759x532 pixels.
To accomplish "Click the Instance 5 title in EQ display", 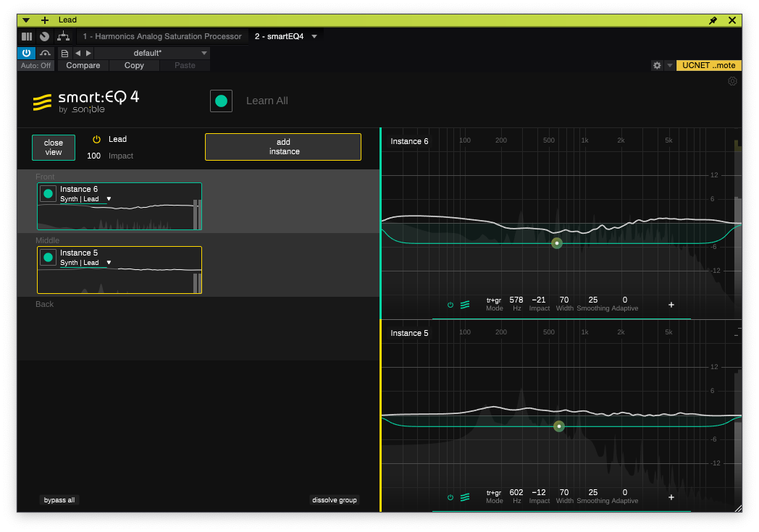I will pos(409,333).
